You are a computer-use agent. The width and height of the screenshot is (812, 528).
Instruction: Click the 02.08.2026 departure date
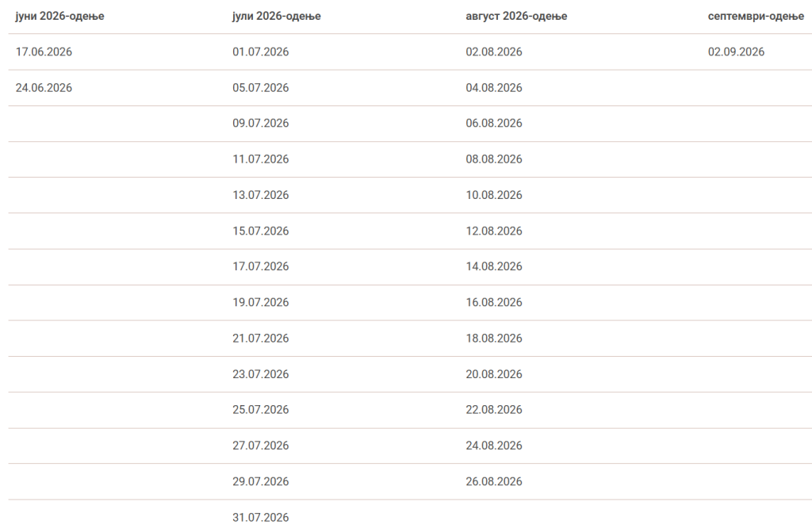pos(494,52)
